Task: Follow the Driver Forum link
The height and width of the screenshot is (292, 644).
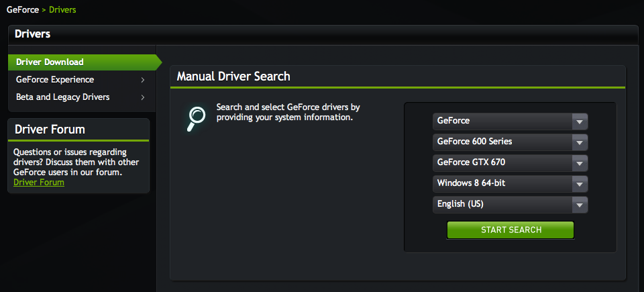Action: click(x=39, y=182)
